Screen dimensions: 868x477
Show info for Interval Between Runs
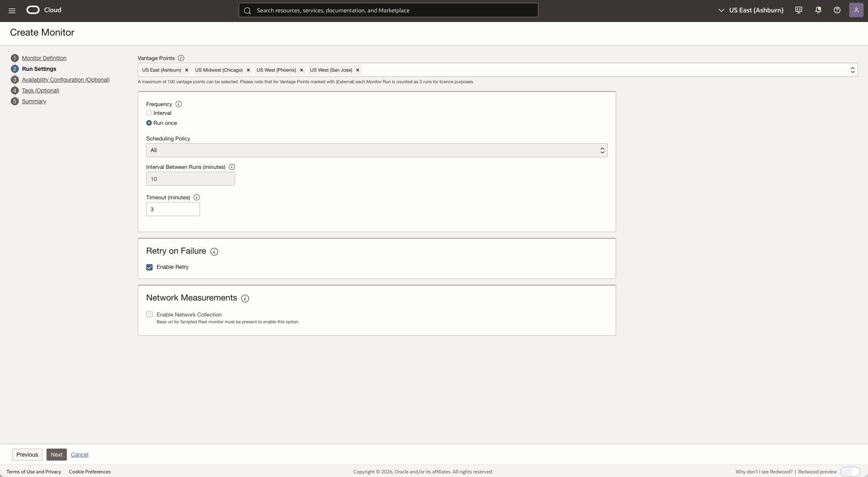click(x=232, y=167)
